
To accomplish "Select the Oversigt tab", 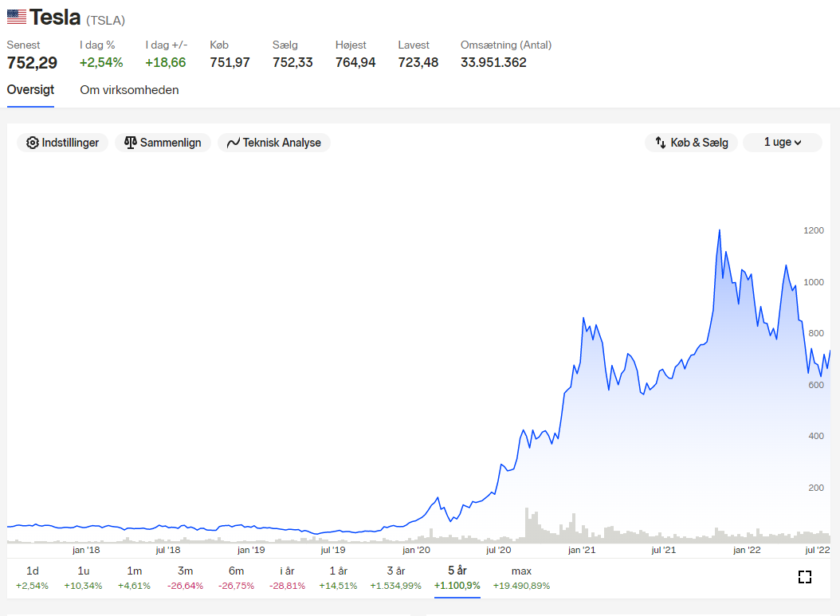I will click(x=30, y=90).
